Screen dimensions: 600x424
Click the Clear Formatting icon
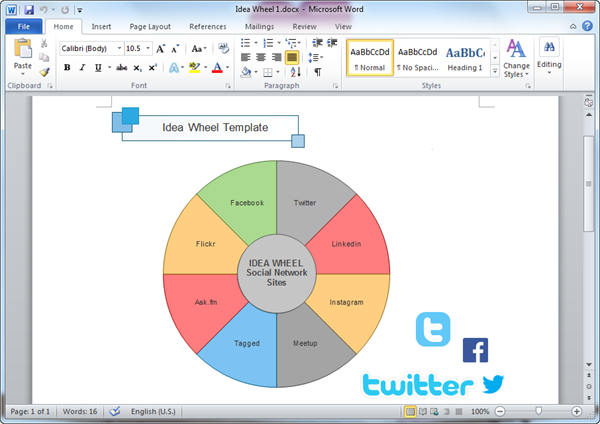(x=223, y=48)
